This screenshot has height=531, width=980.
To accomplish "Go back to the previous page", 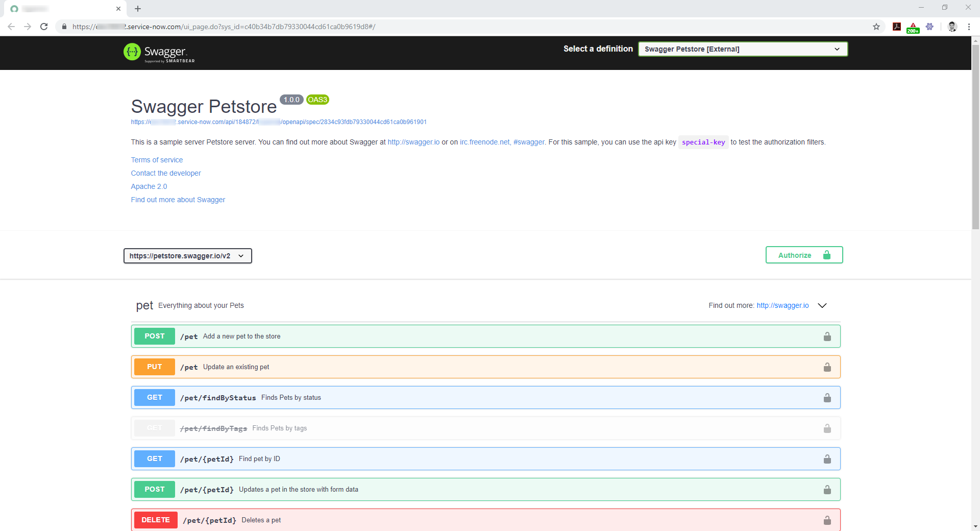I will coord(11,27).
